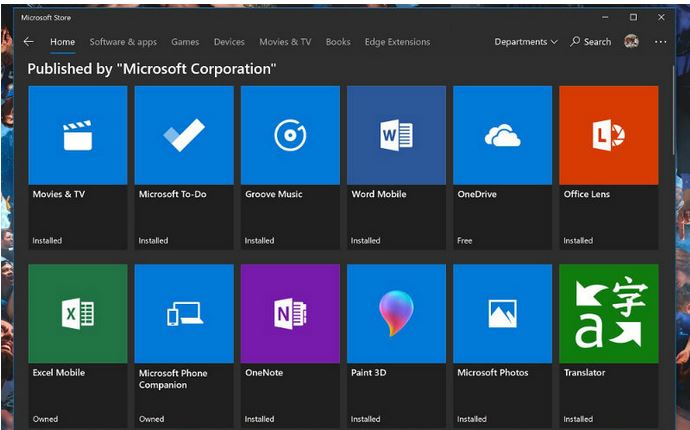Open the Office Lens app tile

pos(608,135)
